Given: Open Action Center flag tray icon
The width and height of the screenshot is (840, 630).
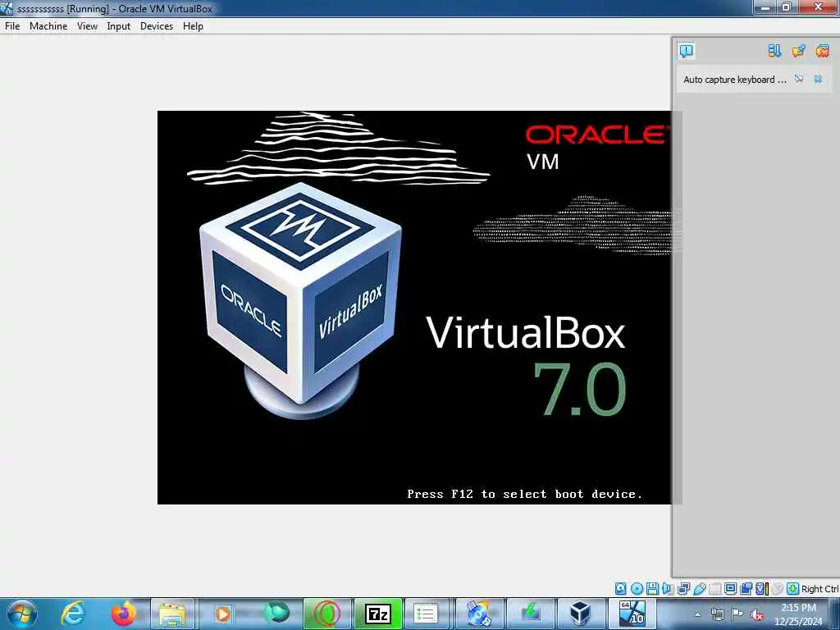Looking at the screenshot, I should point(737,614).
